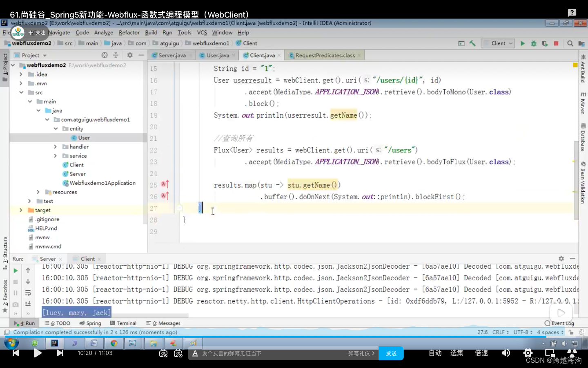
Task: Open Project panel settings gear
Action: coord(130,55)
